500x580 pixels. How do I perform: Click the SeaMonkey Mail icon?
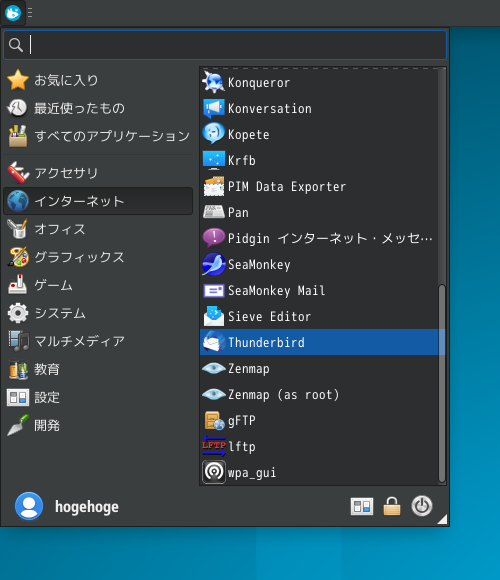213,290
